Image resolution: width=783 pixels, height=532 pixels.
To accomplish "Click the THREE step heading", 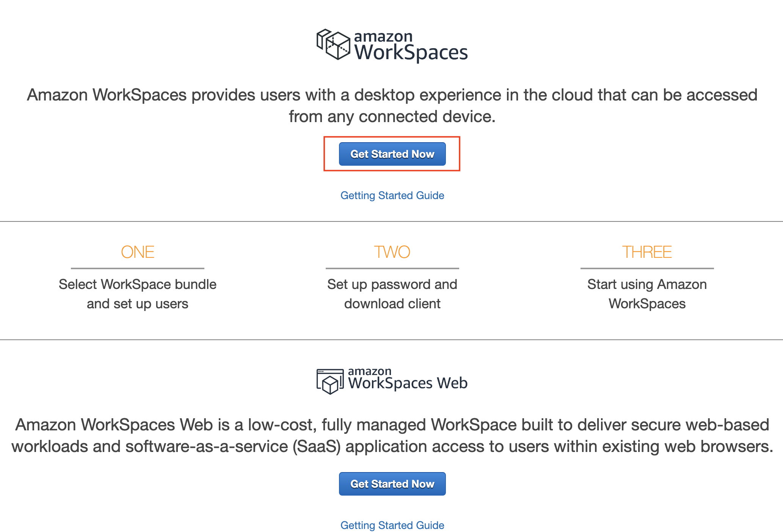I will click(647, 252).
